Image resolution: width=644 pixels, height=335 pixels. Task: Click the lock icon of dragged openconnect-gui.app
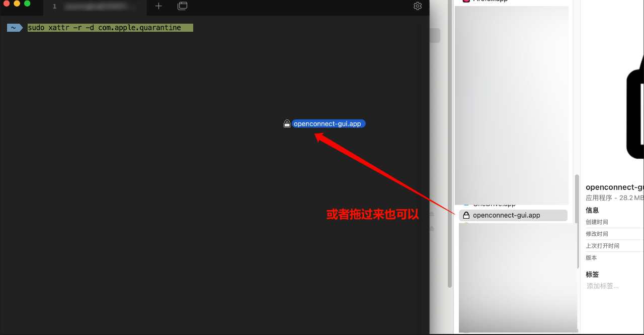pos(287,123)
